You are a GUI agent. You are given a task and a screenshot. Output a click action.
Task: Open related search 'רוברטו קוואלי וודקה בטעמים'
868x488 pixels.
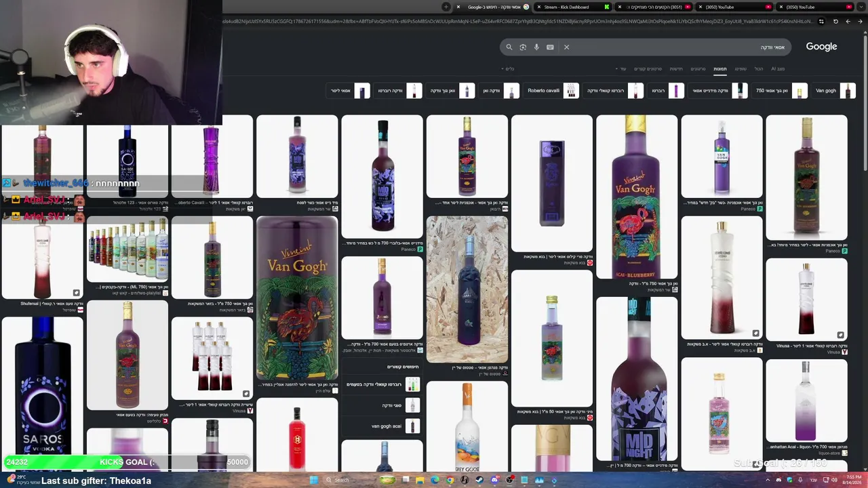tap(383, 385)
